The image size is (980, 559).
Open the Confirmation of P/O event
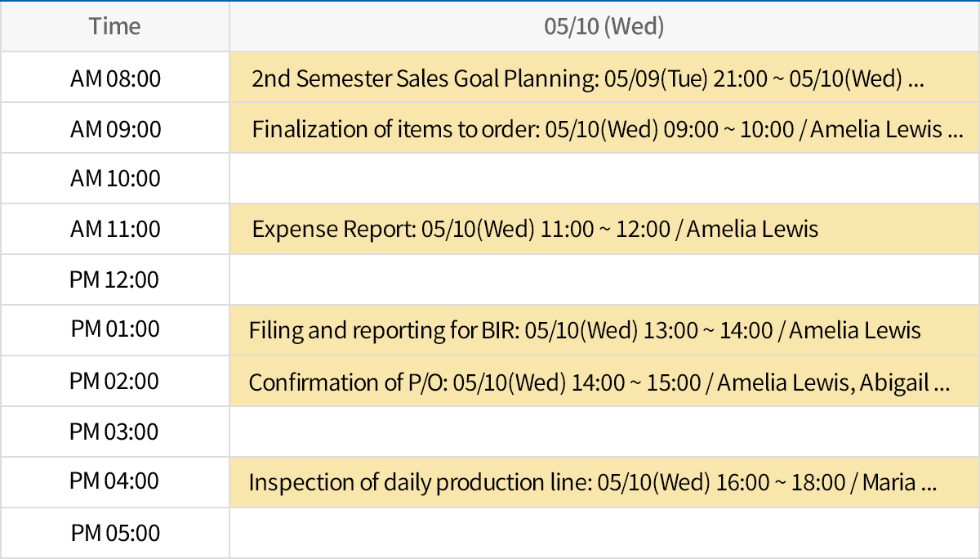pyautogui.click(x=599, y=382)
